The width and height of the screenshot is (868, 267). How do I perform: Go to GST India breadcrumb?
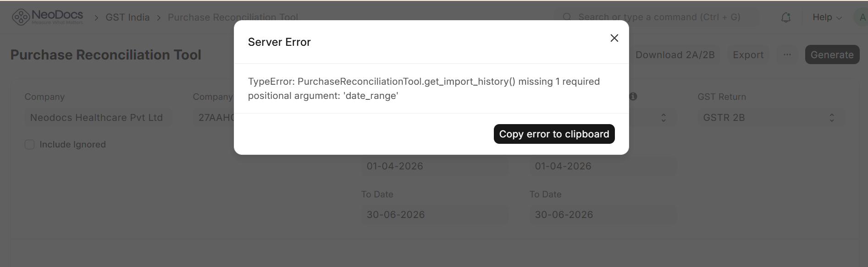(x=127, y=17)
